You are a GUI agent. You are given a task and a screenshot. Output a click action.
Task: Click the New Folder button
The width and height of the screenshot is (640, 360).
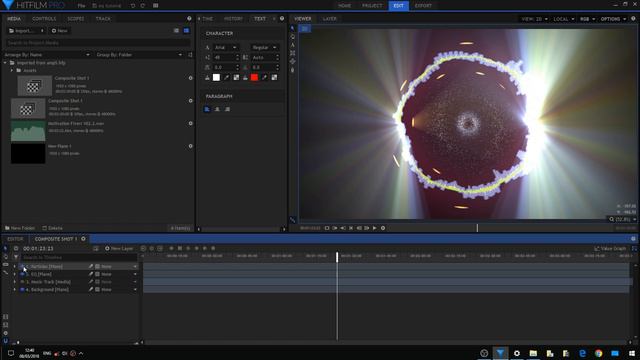(x=20, y=228)
